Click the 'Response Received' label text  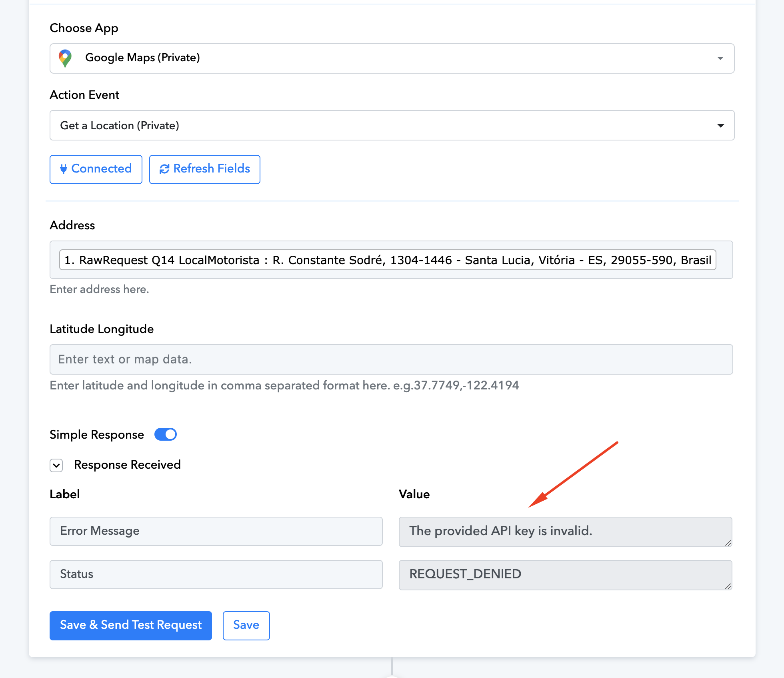coord(128,465)
